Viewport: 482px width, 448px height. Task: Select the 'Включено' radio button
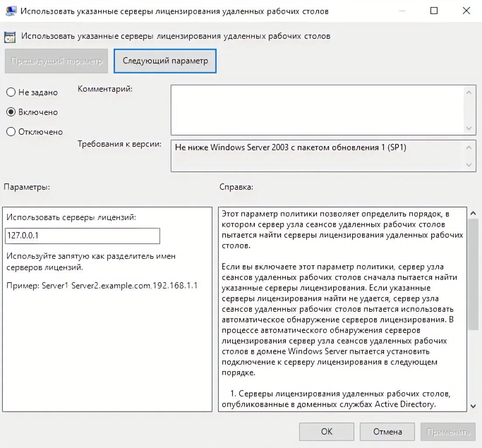click(x=11, y=112)
